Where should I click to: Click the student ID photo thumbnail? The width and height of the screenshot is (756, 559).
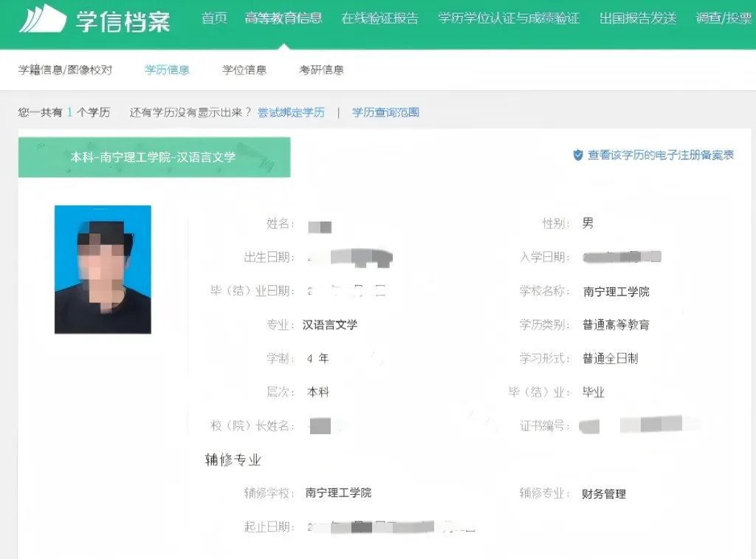pyautogui.click(x=103, y=270)
